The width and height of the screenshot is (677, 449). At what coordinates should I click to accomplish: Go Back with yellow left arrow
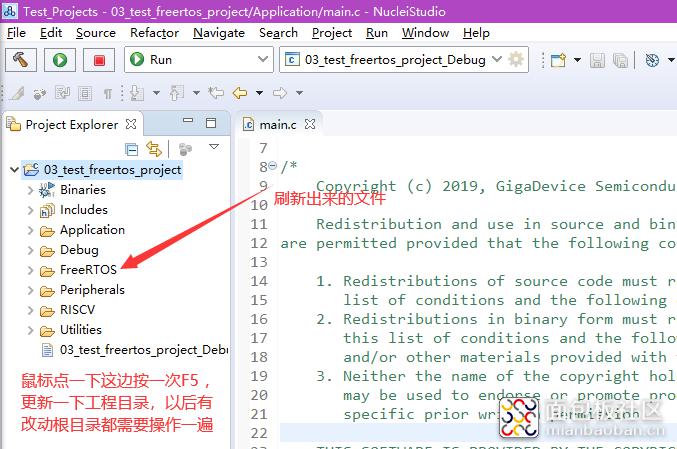click(240, 93)
